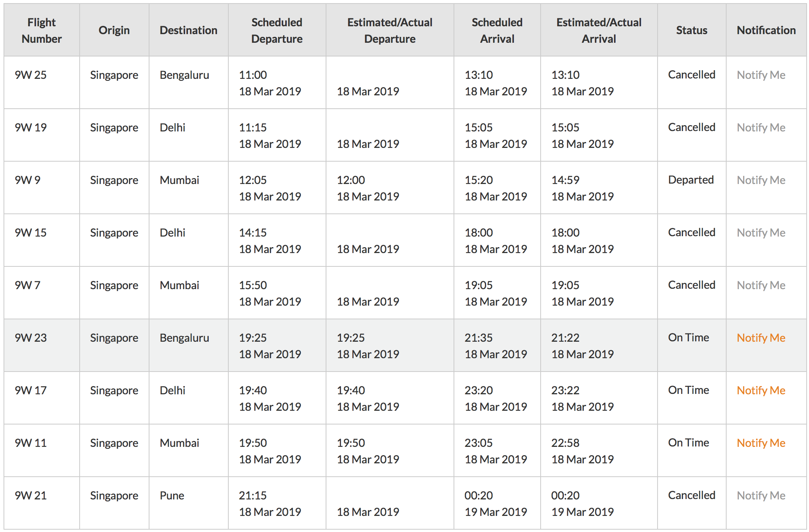Click Notify Me for flight 9W 11
The width and height of the screenshot is (809, 532).
pos(761,443)
